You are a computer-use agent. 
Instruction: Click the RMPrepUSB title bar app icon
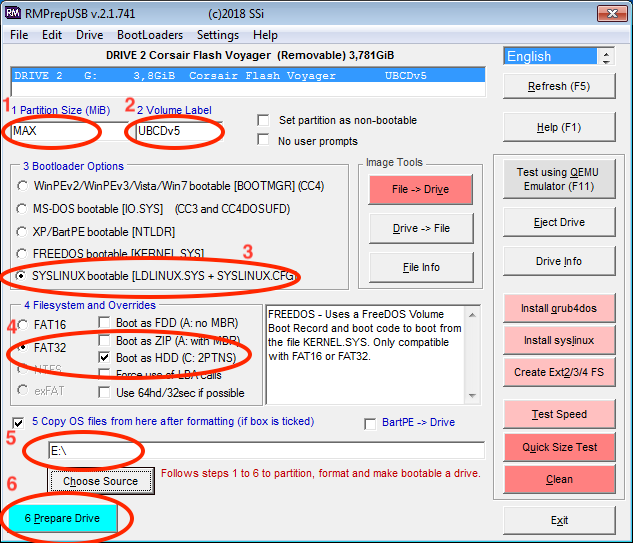coord(12,11)
